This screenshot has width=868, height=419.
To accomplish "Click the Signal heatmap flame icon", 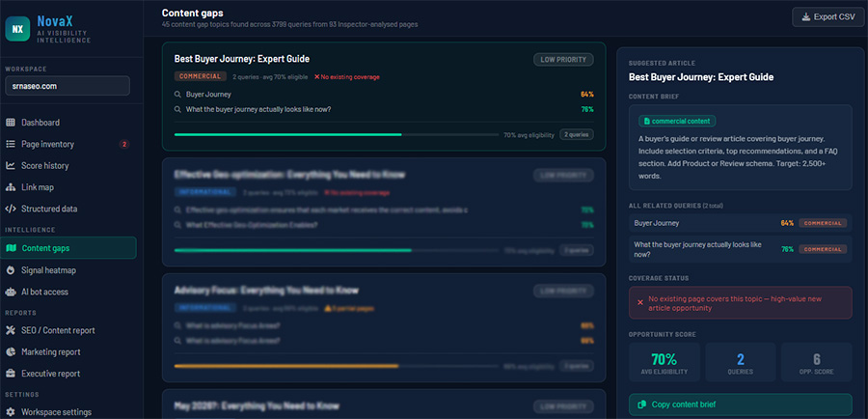I will pyautogui.click(x=11, y=270).
